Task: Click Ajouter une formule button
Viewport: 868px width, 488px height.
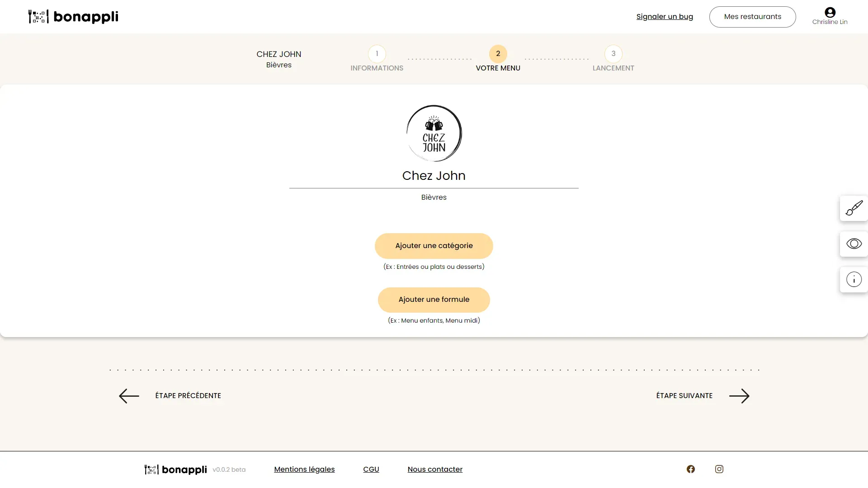Action: pyautogui.click(x=434, y=300)
